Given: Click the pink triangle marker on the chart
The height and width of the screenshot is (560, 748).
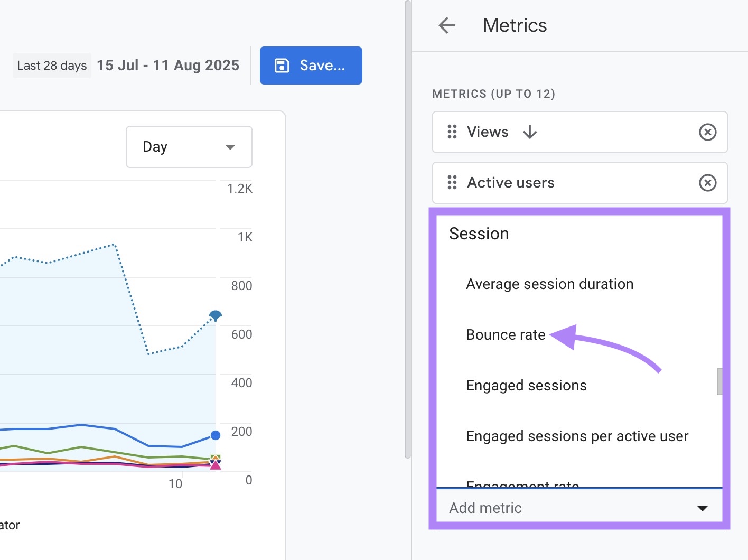Looking at the screenshot, I should [x=215, y=465].
